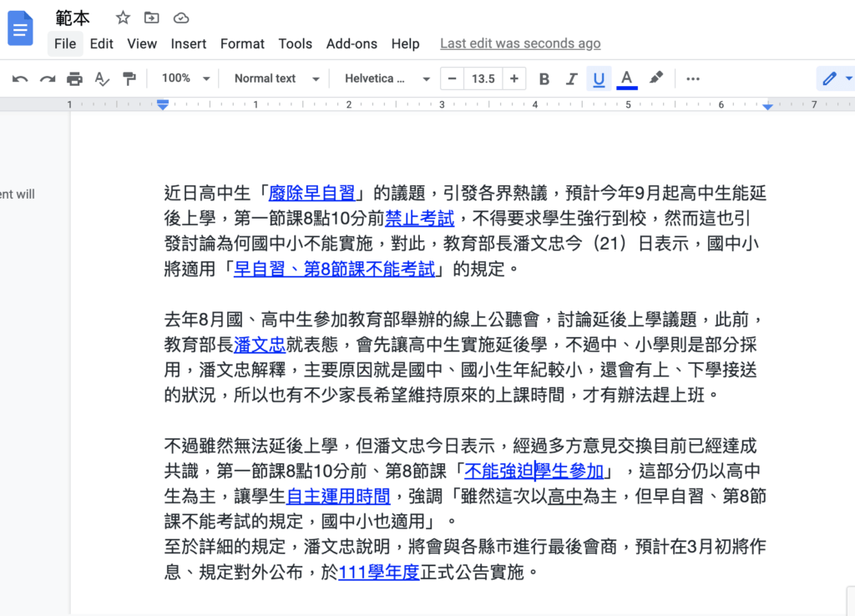Open the Insert menu
This screenshot has width=855, height=616.
(189, 43)
